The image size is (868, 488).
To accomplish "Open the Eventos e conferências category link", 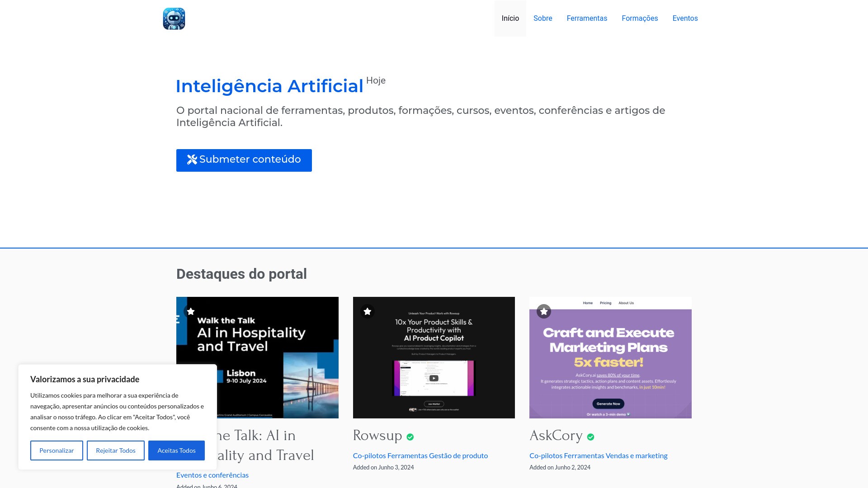I will pyautogui.click(x=212, y=475).
